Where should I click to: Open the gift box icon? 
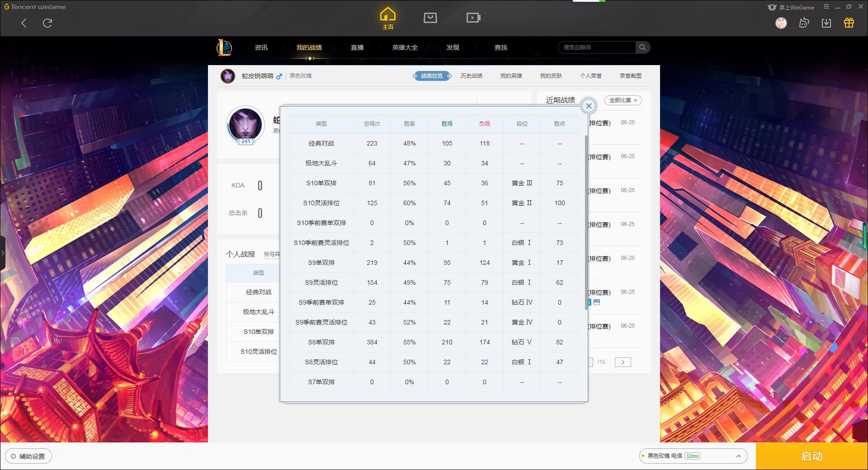pos(849,23)
